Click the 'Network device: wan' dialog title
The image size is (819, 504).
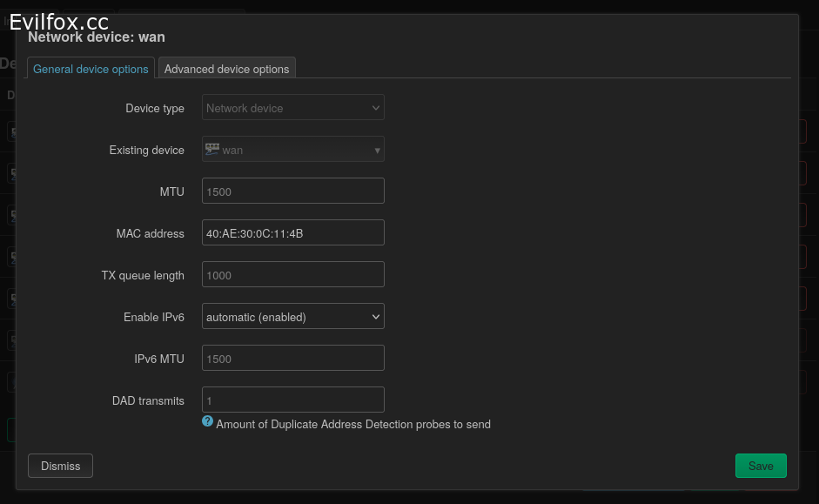pos(97,37)
